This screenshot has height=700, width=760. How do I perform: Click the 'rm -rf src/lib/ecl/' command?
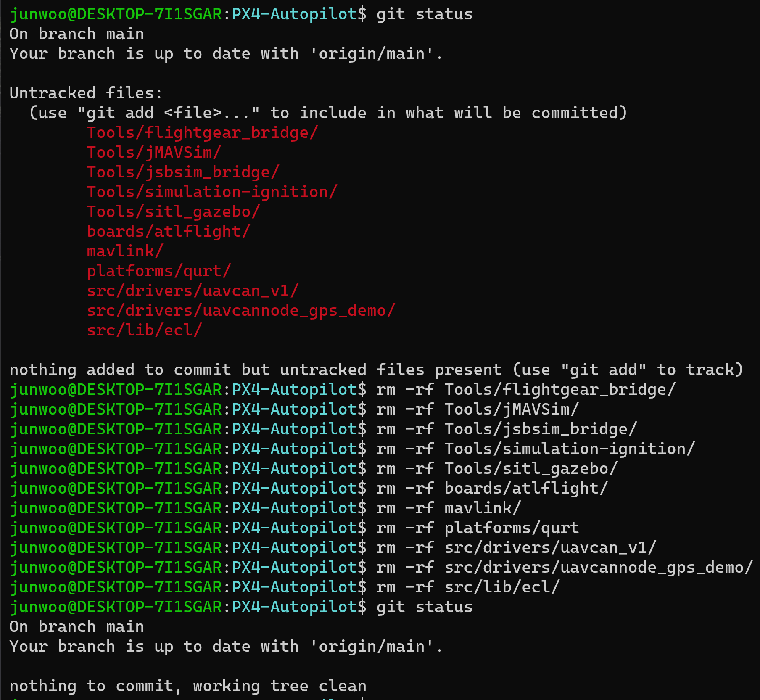coord(468,587)
